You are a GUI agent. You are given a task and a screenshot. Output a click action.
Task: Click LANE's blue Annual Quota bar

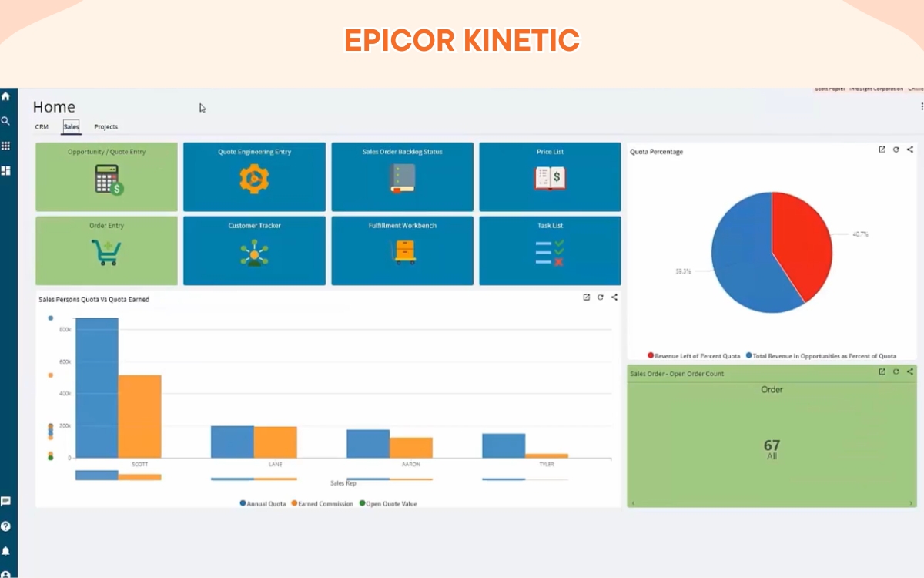pyautogui.click(x=233, y=442)
